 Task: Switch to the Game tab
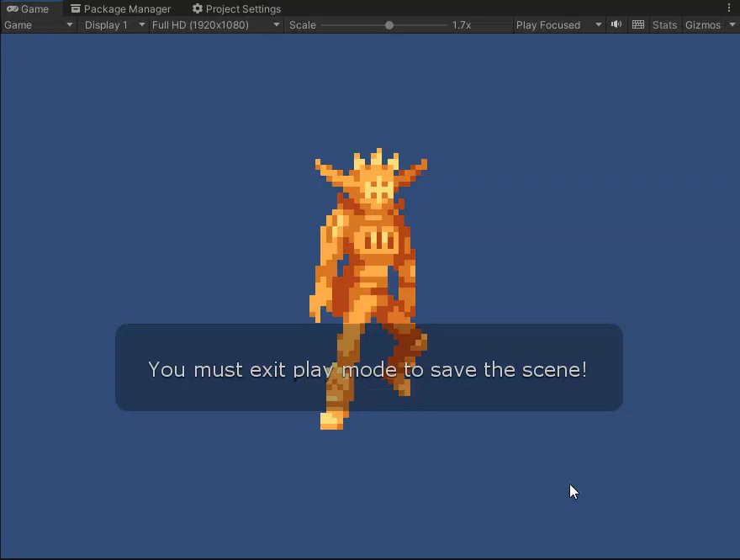coord(29,9)
